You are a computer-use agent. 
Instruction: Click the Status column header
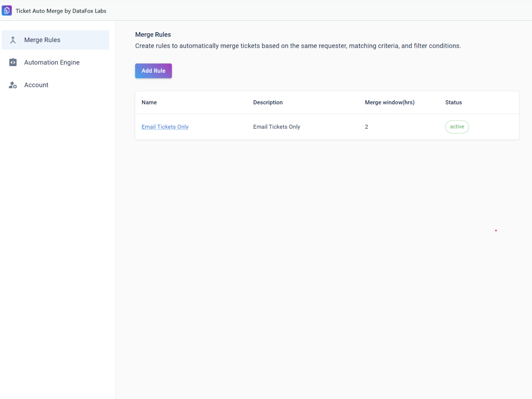pyautogui.click(x=453, y=102)
